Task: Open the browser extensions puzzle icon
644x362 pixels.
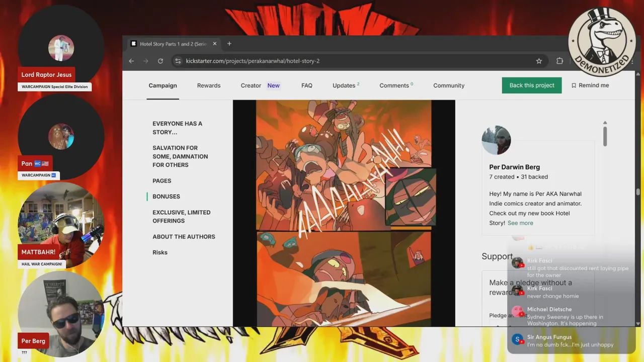Action: 559,61
